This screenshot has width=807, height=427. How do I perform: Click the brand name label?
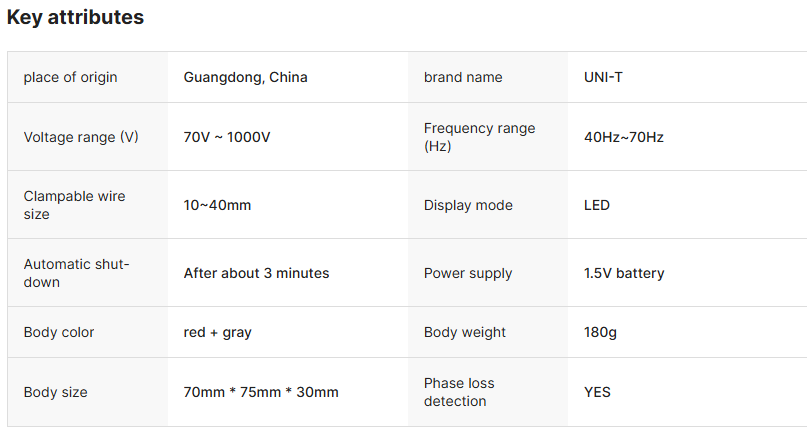(463, 77)
